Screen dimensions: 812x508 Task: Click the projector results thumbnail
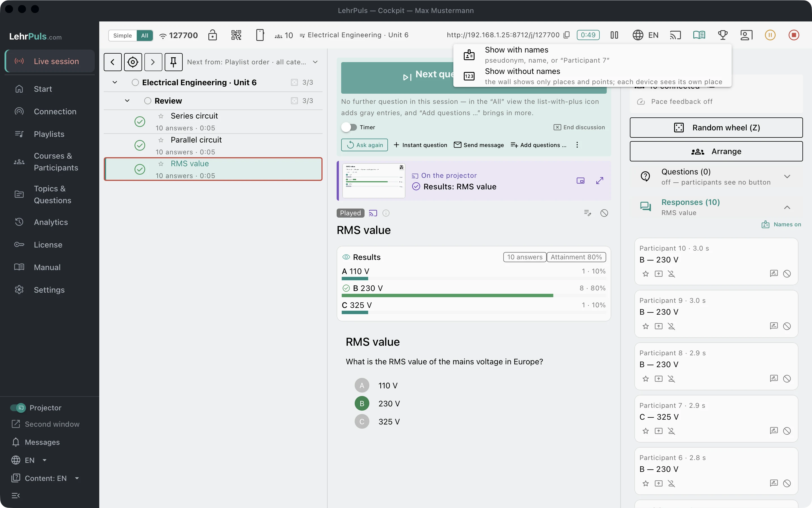374,181
